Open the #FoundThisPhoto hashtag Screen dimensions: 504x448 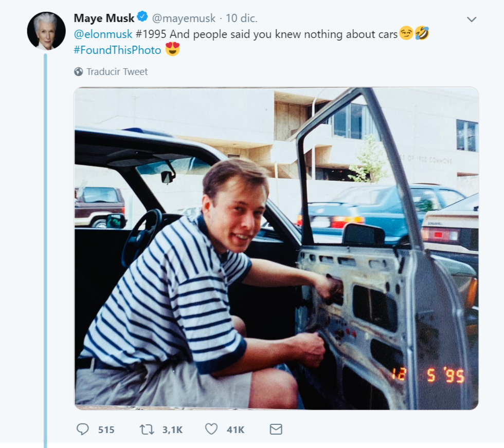click(x=117, y=50)
